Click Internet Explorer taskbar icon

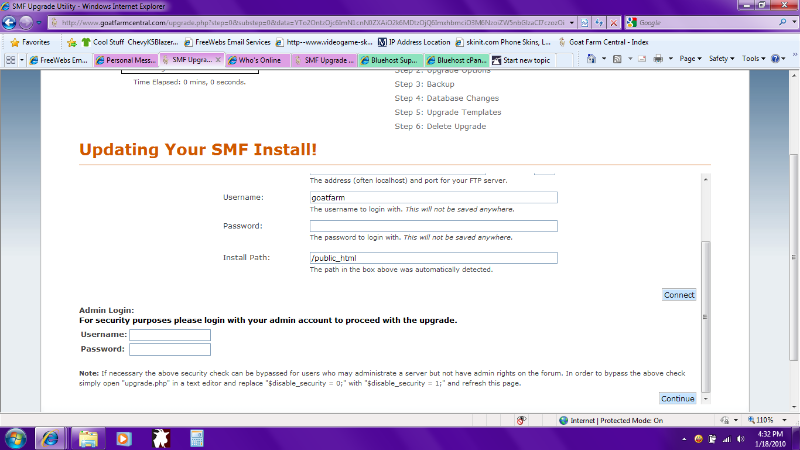point(49,439)
